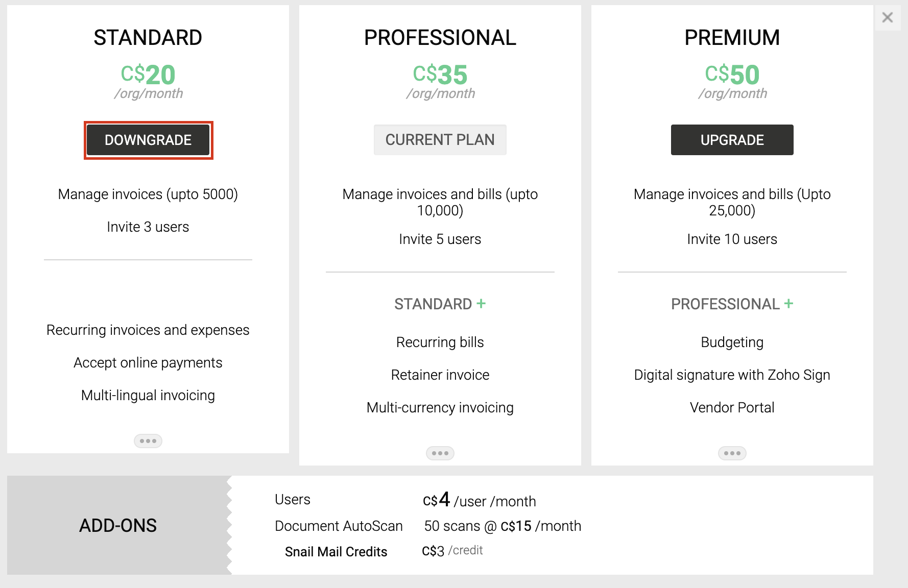908x588 pixels.
Task: Click the Upgrade button for Premium plan
Action: coord(732,140)
